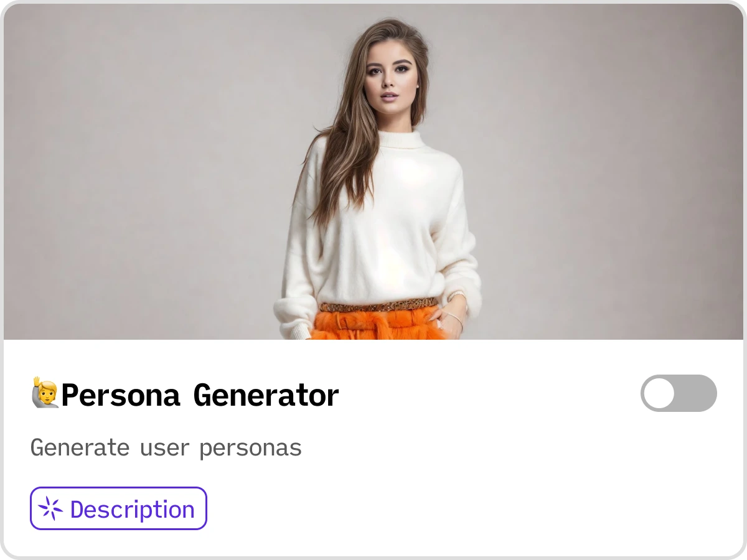The image size is (747, 560).
Task: Click the orange fur skirt in the photo
Action: 380,324
